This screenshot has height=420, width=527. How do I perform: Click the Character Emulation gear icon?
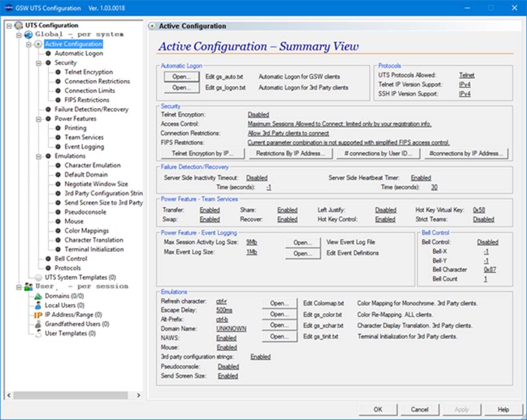(x=58, y=166)
